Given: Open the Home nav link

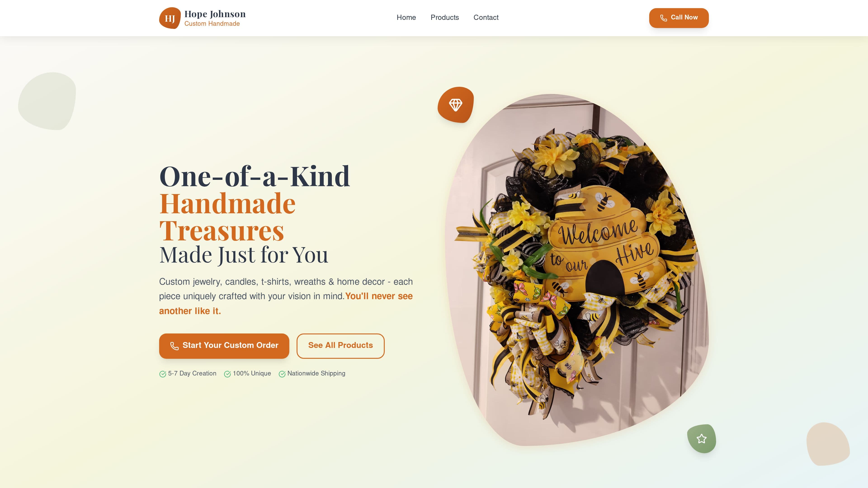Looking at the screenshot, I should pos(406,18).
